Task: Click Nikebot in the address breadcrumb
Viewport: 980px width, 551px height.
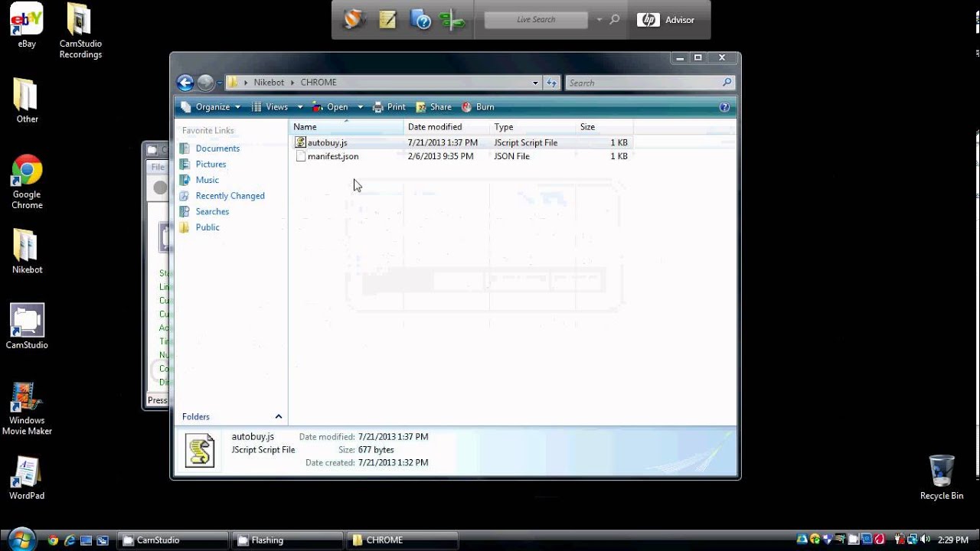Action: [x=269, y=83]
